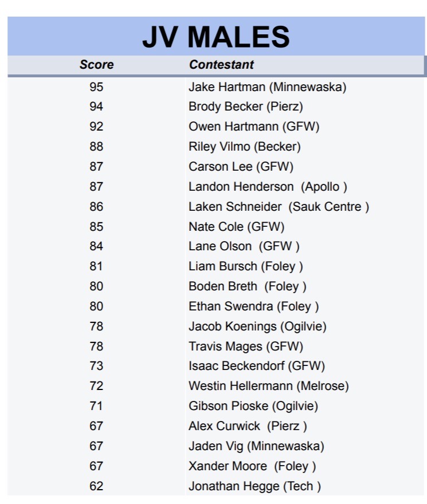Click Laken Schneider (Sauk Centre) name
The height and width of the screenshot is (504, 427).
pyautogui.click(x=279, y=207)
